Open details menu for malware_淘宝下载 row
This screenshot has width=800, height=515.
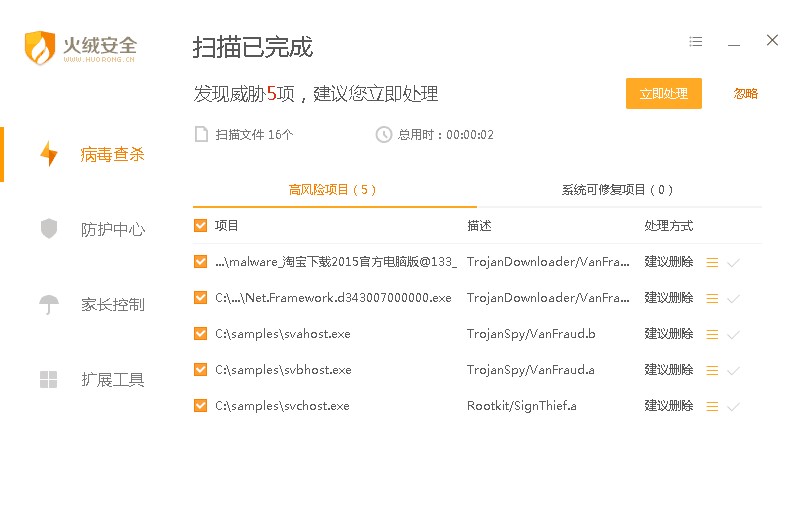(x=713, y=262)
